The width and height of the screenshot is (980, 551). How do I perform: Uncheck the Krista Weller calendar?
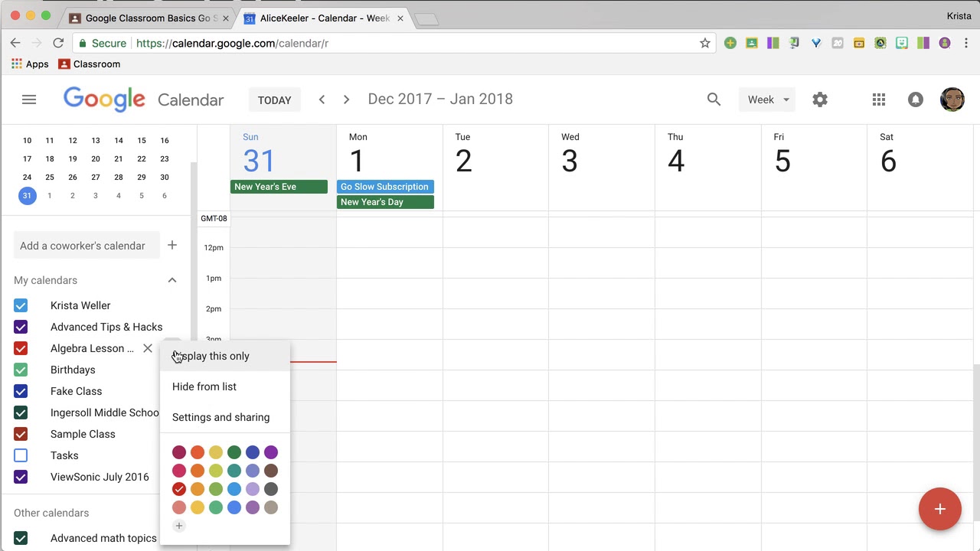pos(21,305)
